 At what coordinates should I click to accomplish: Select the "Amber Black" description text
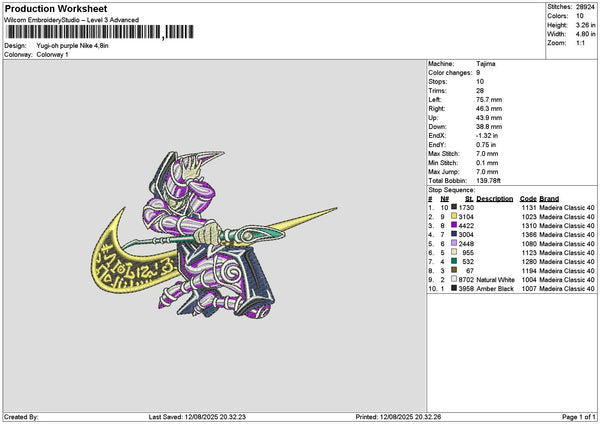494,289
